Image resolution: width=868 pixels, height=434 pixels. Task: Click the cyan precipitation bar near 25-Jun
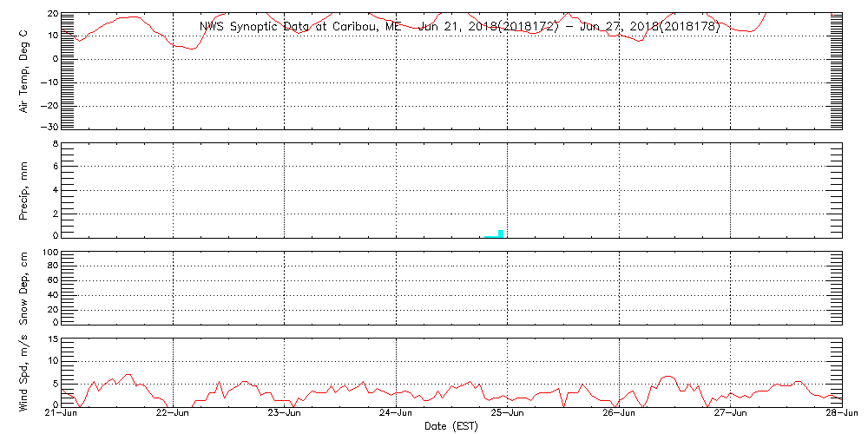501,233
